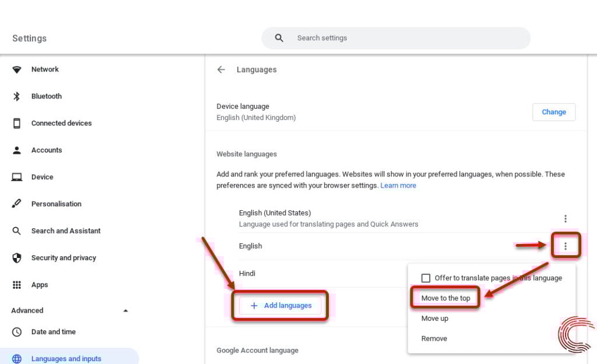
Task: Open Connected devices section
Action: coord(61,123)
